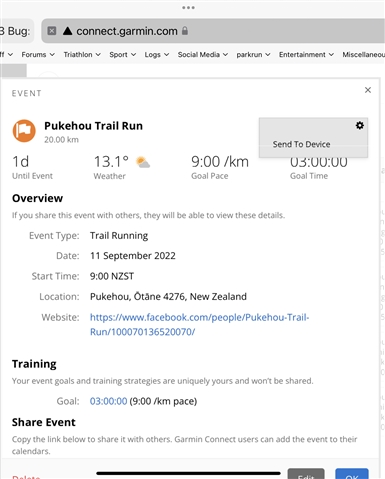Click the 13.1° weather value
Screen dimensions: 385x479
coord(111,162)
